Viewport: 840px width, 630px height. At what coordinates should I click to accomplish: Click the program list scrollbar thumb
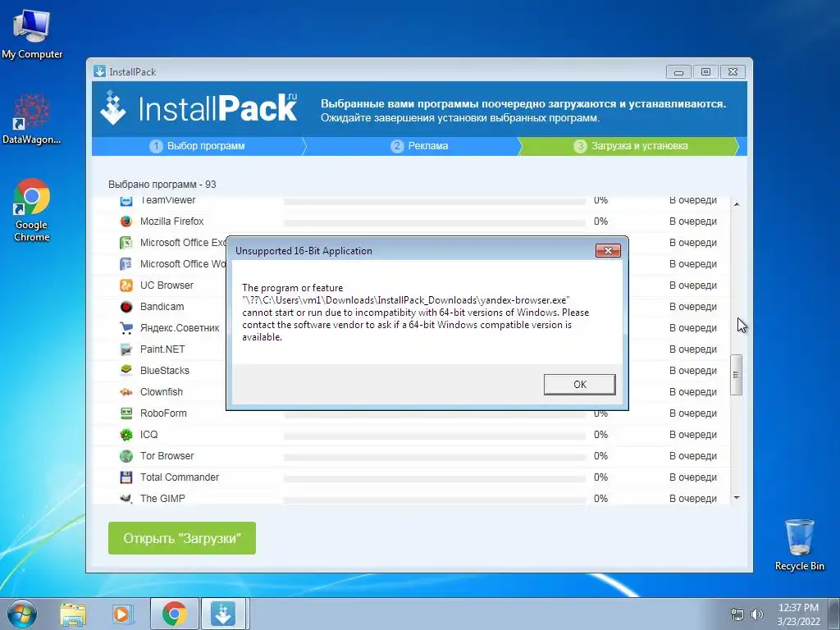(737, 374)
